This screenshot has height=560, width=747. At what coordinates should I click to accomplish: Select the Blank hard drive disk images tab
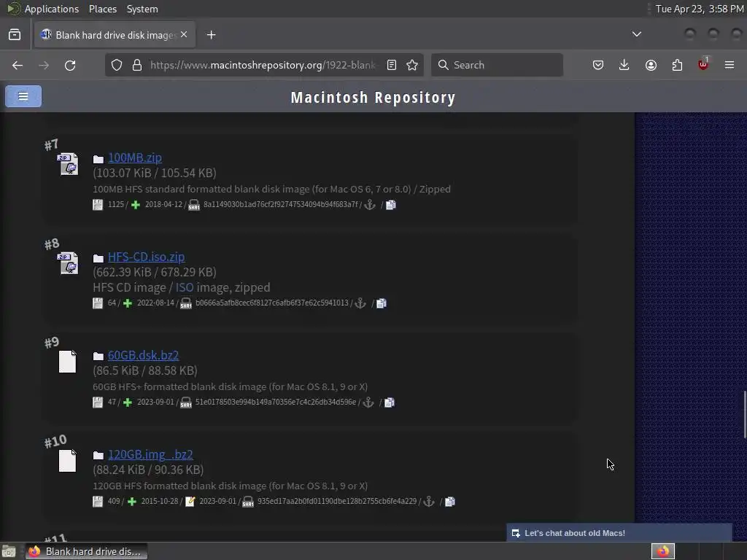pos(115,35)
